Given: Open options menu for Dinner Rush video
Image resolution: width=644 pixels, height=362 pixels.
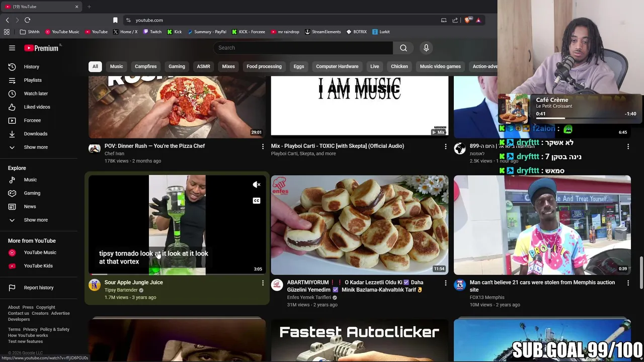Looking at the screenshot, I should tap(263, 146).
